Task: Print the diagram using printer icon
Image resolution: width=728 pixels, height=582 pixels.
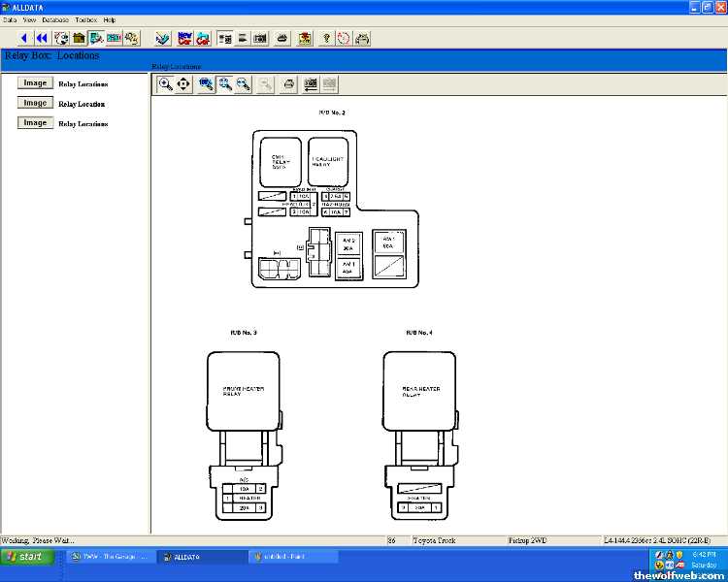Action: (x=288, y=84)
